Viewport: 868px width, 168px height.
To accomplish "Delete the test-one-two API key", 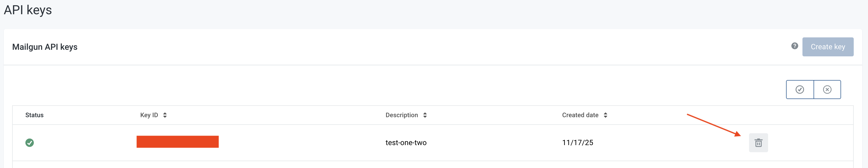I will point(758,143).
